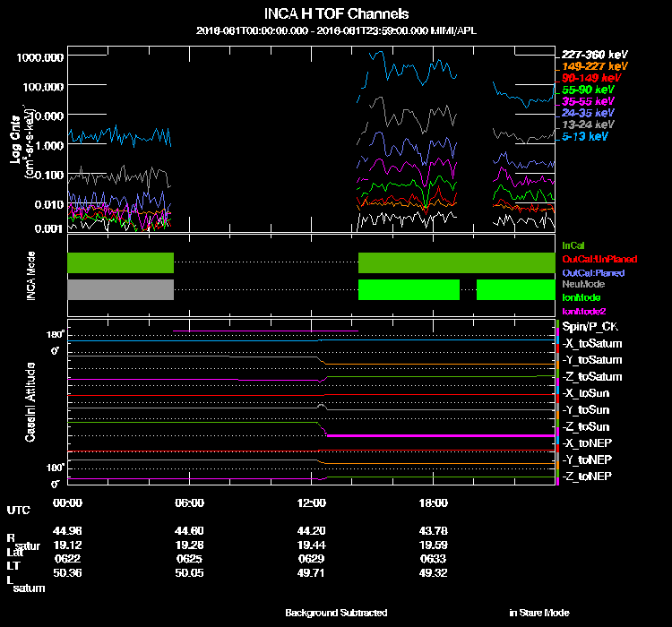The width and height of the screenshot is (672, 627).
Task: Click the 5-13 keV blue legend label
Action: [x=585, y=137]
